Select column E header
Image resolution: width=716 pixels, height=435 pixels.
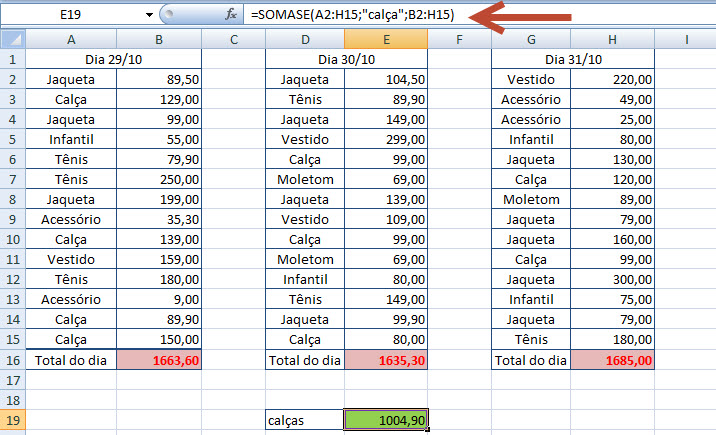pos(386,39)
